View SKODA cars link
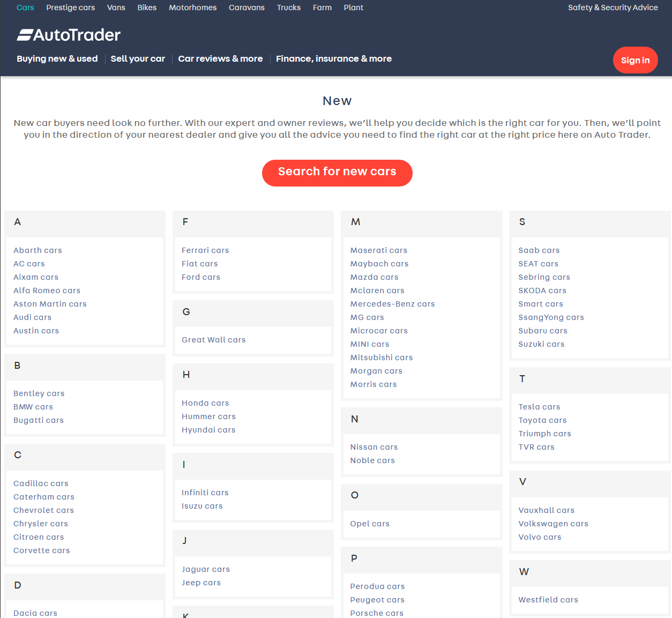672x618 pixels. point(542,291)
